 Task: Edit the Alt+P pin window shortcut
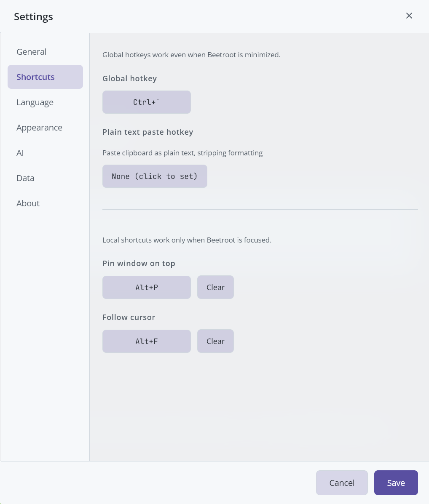pos(146,287)
